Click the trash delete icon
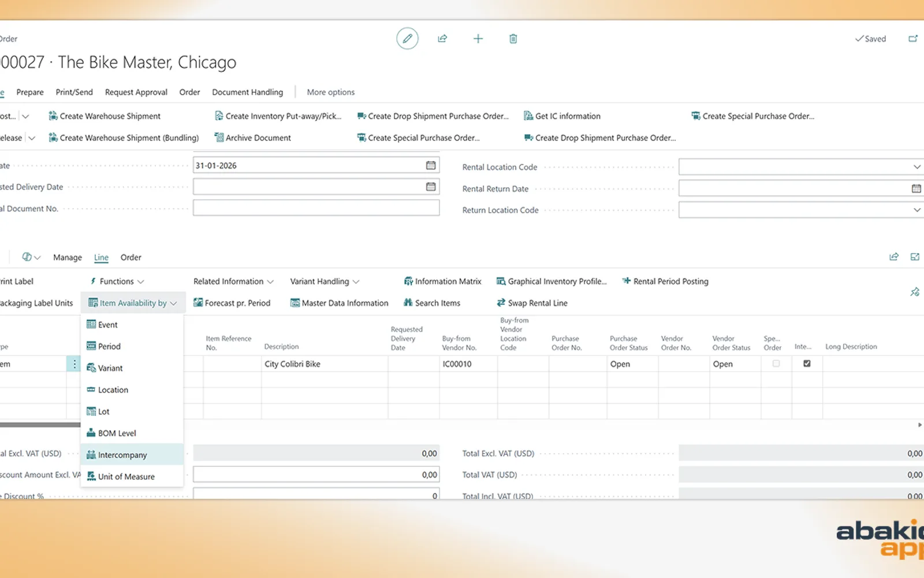 pos(513,39)
